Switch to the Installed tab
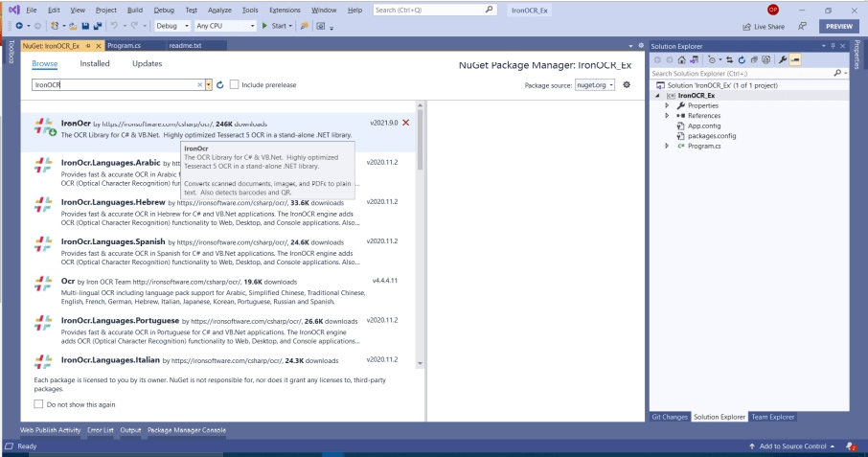Screen dimensions: 868x457 pyautogui.click(x=95, y=63)
